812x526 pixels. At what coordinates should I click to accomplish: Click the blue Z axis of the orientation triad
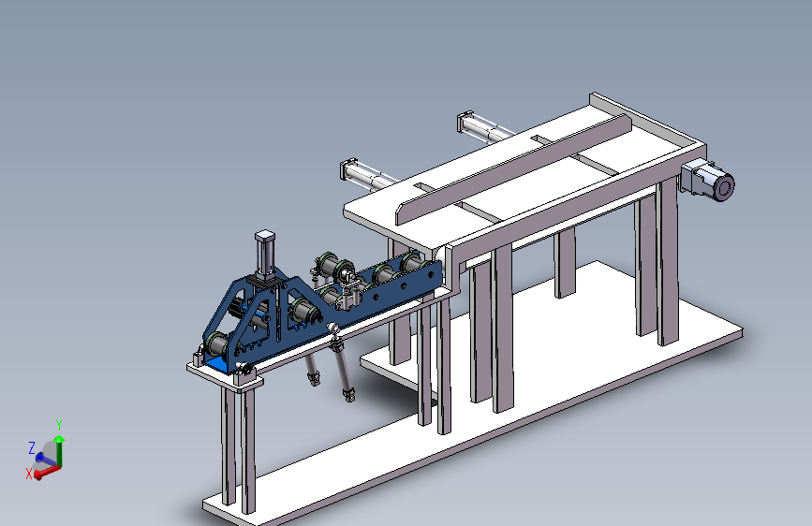tap(47, 460)
